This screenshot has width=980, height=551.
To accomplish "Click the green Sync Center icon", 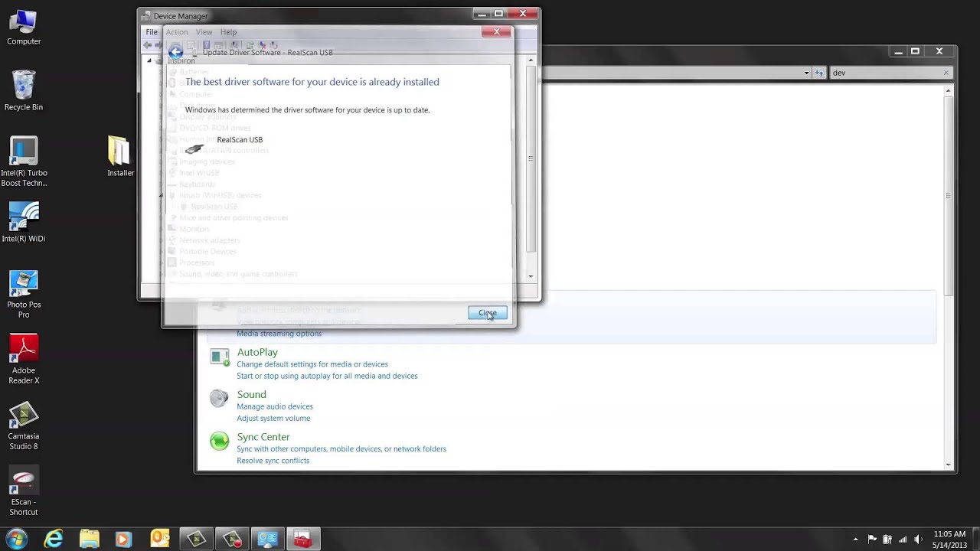I will tap(220, 441).
